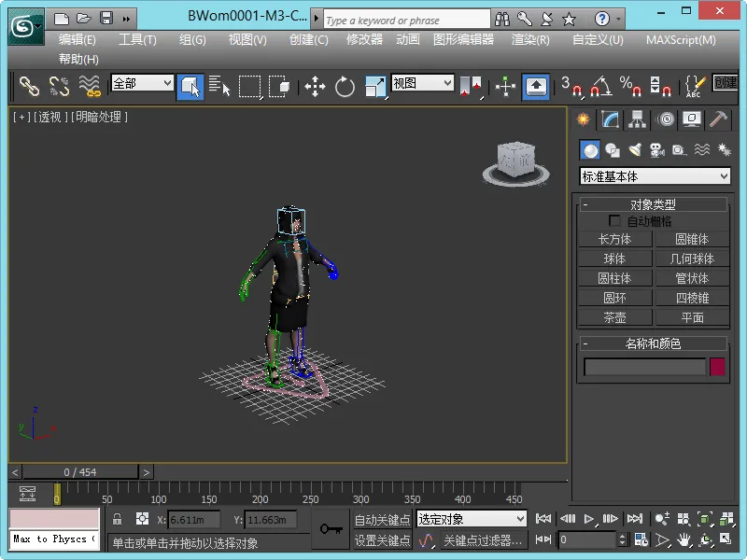
Task: Open the 全部 selection filter dropdown
Action: (x=142, y=83)
